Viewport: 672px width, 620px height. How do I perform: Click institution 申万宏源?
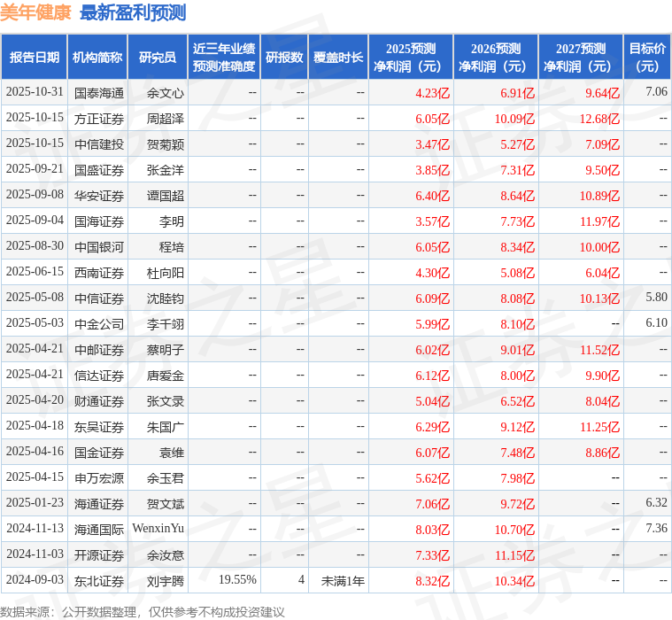[99, 478]
